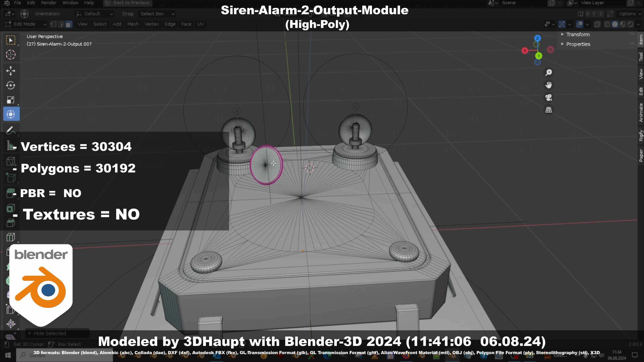Toggle X-Ray display
This screenshot has height=362, width=644.
coord(597,24)
